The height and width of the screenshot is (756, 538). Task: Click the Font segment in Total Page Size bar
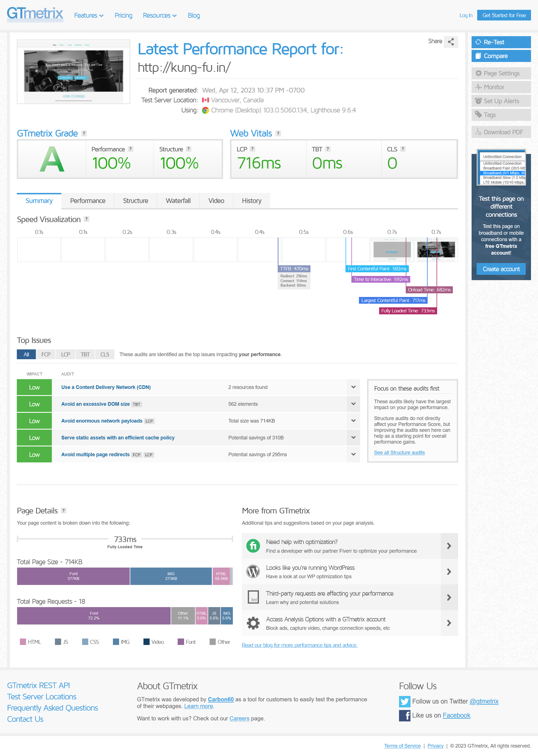click(x=73, y=576)
